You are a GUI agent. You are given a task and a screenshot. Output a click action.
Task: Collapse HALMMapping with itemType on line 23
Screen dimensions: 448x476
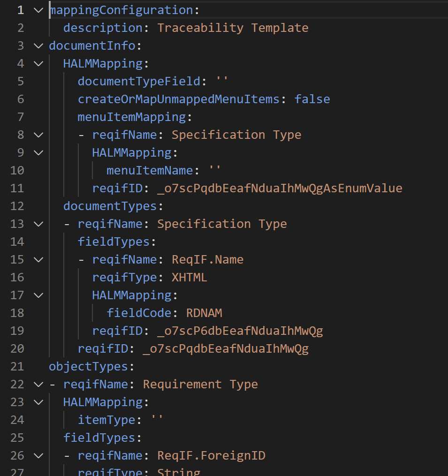38,402
